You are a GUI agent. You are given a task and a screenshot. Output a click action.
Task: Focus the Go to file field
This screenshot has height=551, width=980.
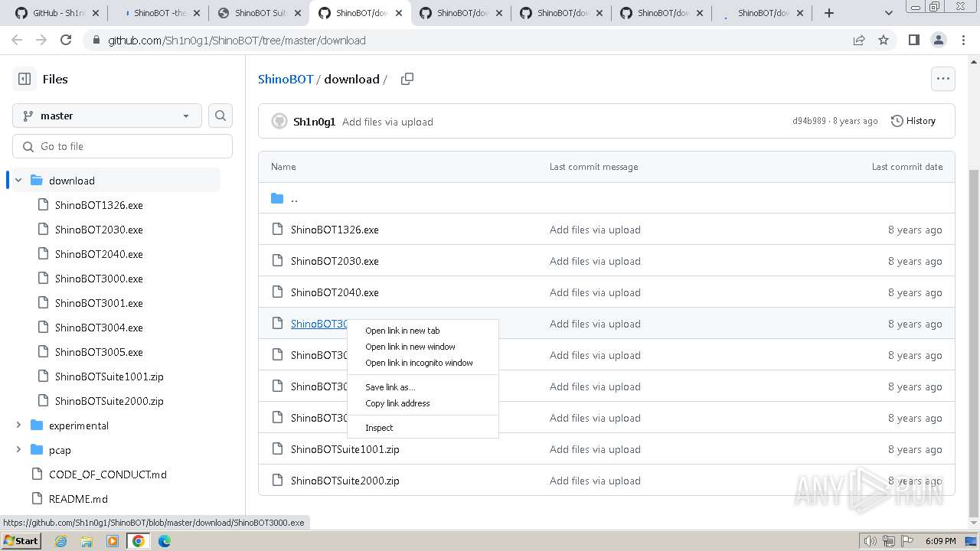[x=122, y=146]
